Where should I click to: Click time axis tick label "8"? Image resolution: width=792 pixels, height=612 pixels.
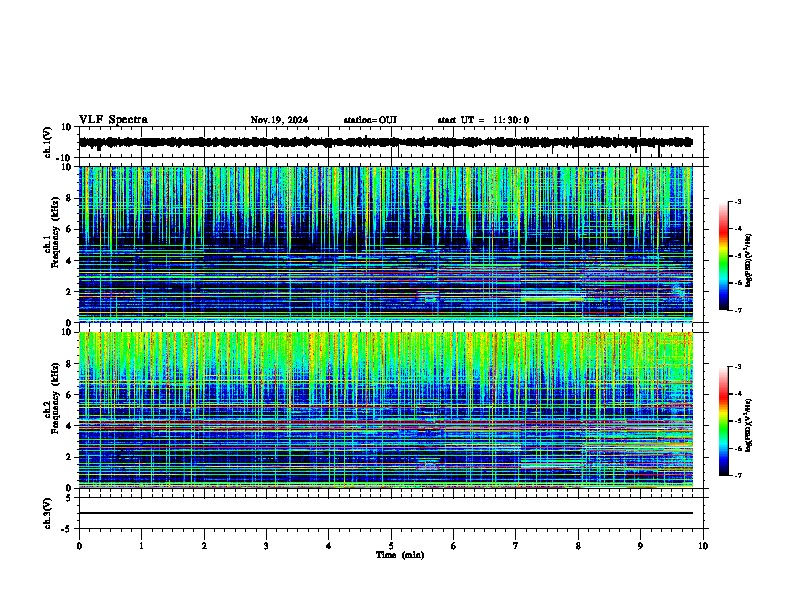point(578,546)
